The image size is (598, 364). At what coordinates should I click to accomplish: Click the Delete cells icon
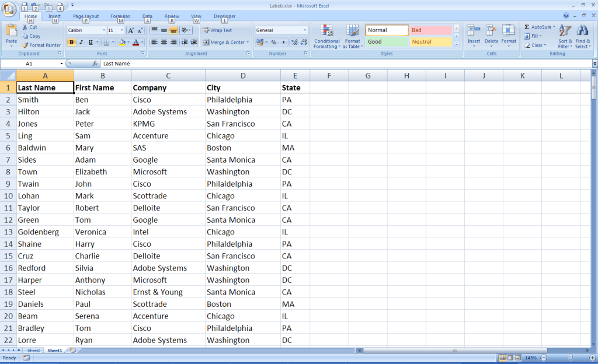[x=491, y=30]
